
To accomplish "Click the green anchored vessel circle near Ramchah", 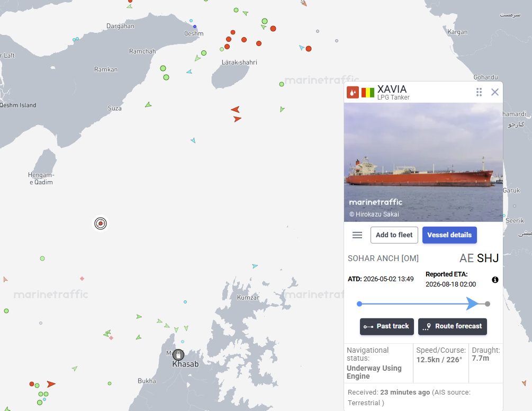I will 163,68.
